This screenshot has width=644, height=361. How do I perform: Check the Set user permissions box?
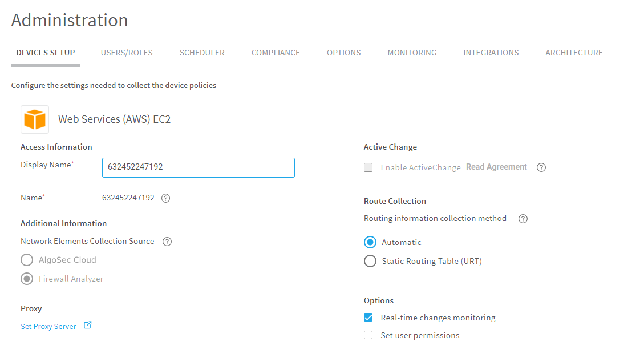click(368, 335)
